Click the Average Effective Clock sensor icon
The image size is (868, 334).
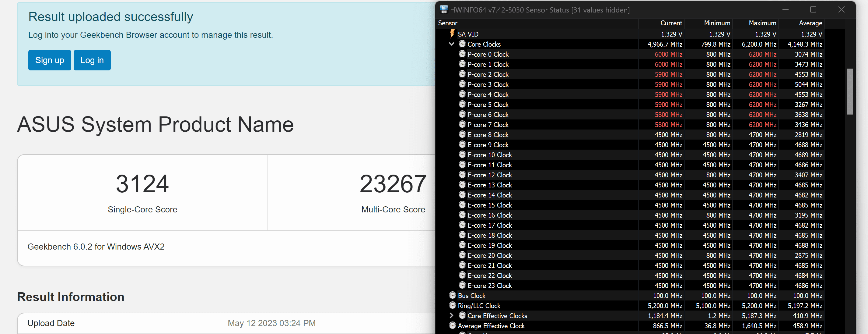[x=453, y=325]
